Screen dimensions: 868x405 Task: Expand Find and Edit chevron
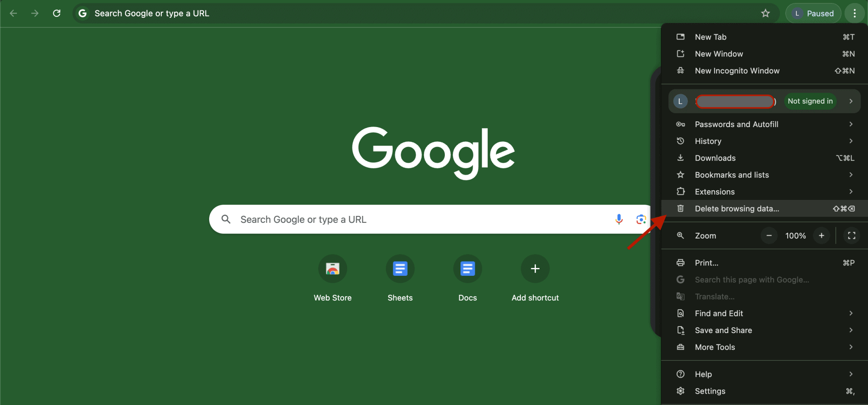tap(851, 313)
